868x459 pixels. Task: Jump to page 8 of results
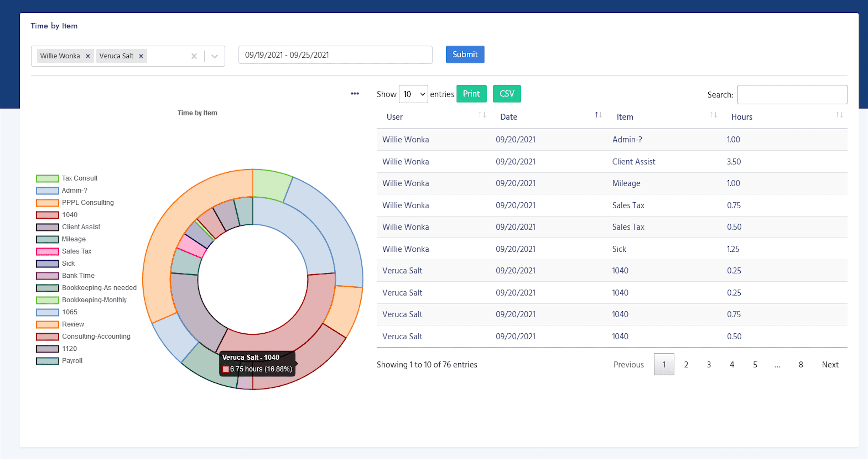pos(801,364)
